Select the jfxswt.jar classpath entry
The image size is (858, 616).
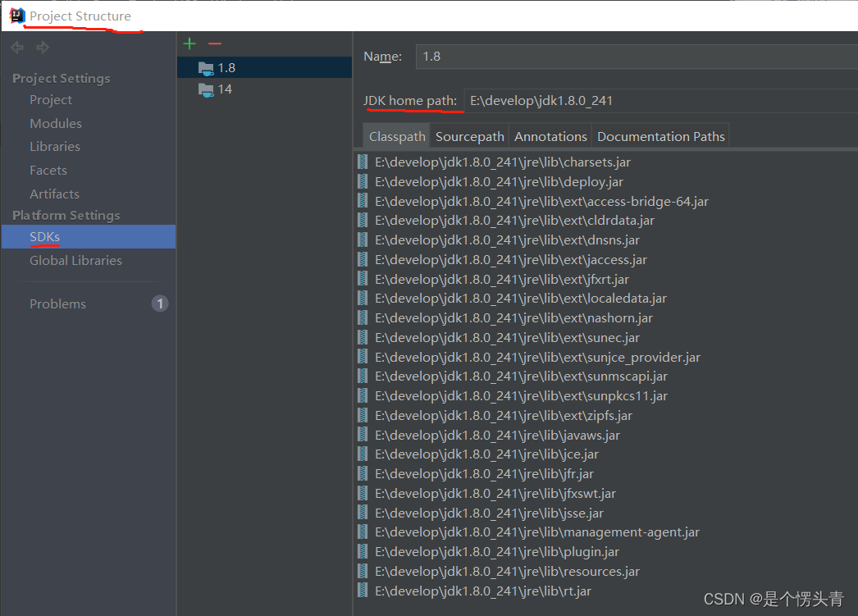(495, 494)
